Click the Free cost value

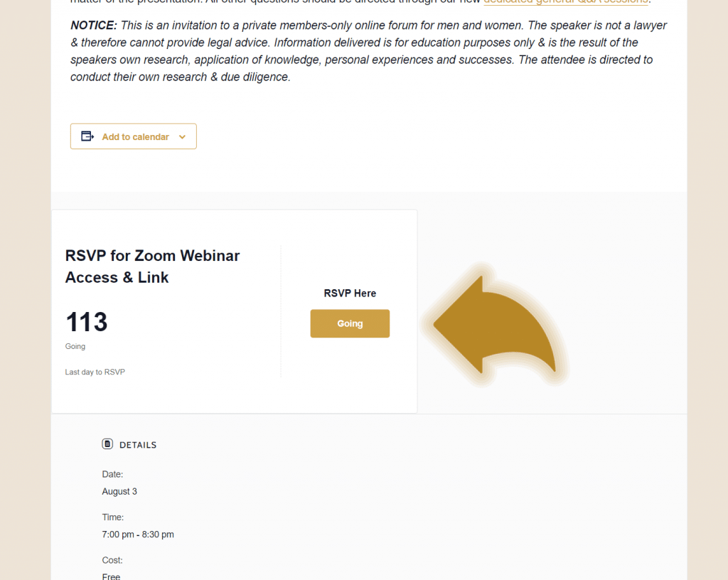point(111,576)
